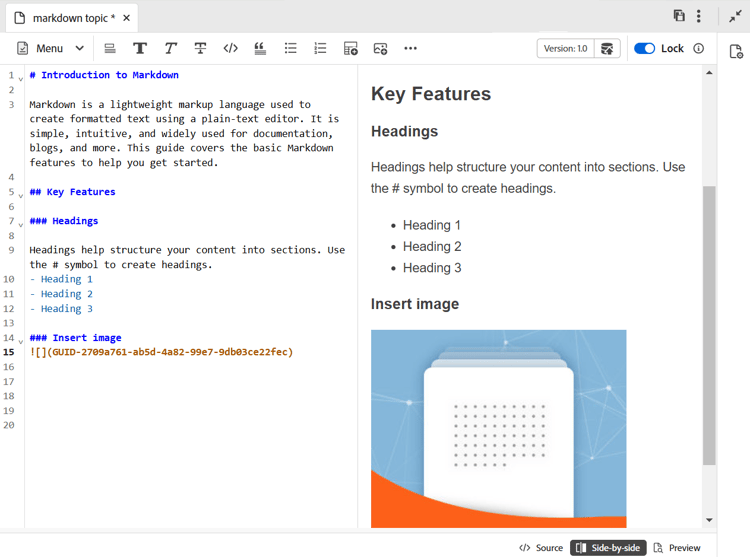Image resolution: width=750 pixels, height=557 pixels.
Task: Click 'Heading 1' bullet in preview
Action: pos(431,225)
